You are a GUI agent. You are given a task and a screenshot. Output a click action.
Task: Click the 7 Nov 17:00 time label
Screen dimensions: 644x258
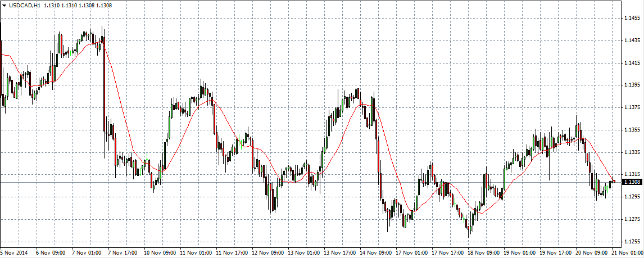(x=121, y=253)
